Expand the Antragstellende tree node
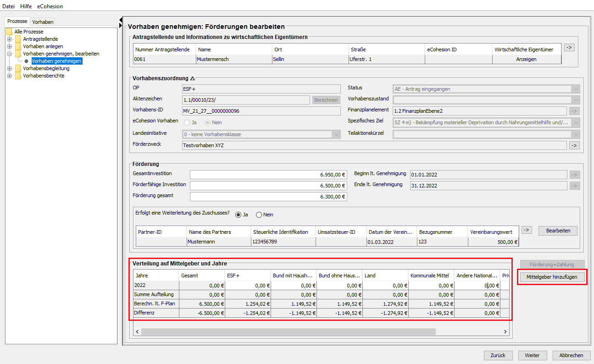The image size is (594, 364). tap(9, 39)
